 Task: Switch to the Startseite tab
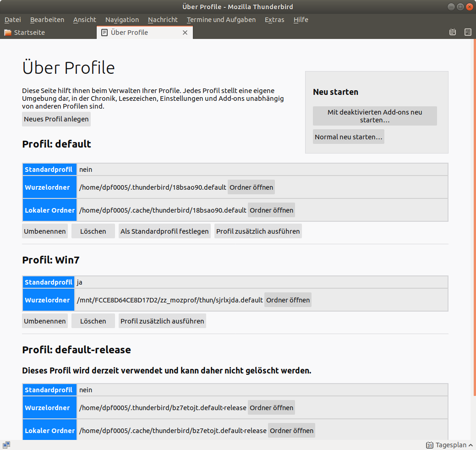click(x=29, y=33)
